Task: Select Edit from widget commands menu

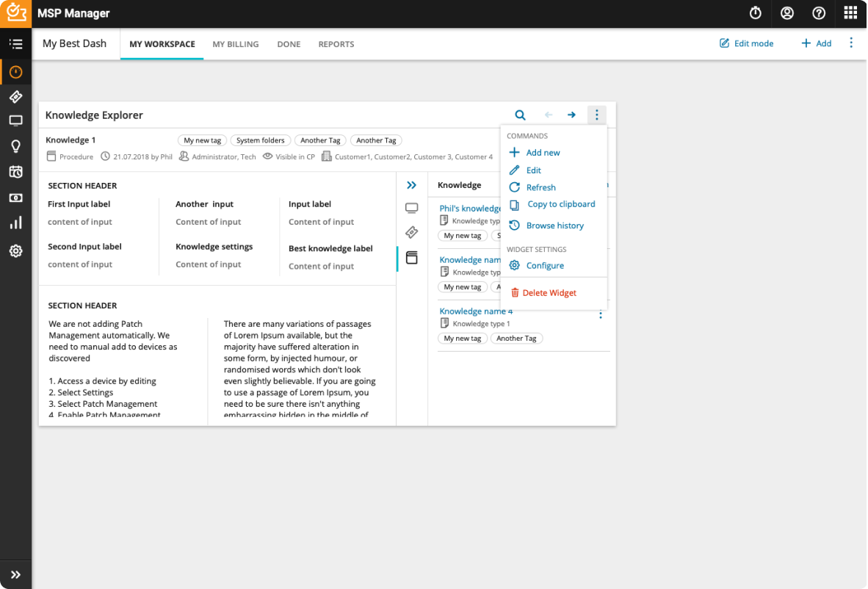Action: click(x=525, y=170)
